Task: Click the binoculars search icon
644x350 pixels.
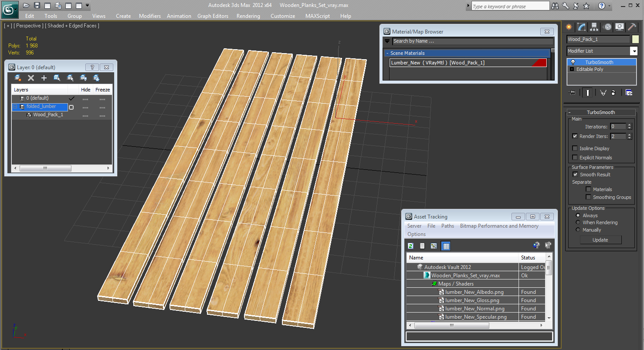Action: click(x=555, y=6)
